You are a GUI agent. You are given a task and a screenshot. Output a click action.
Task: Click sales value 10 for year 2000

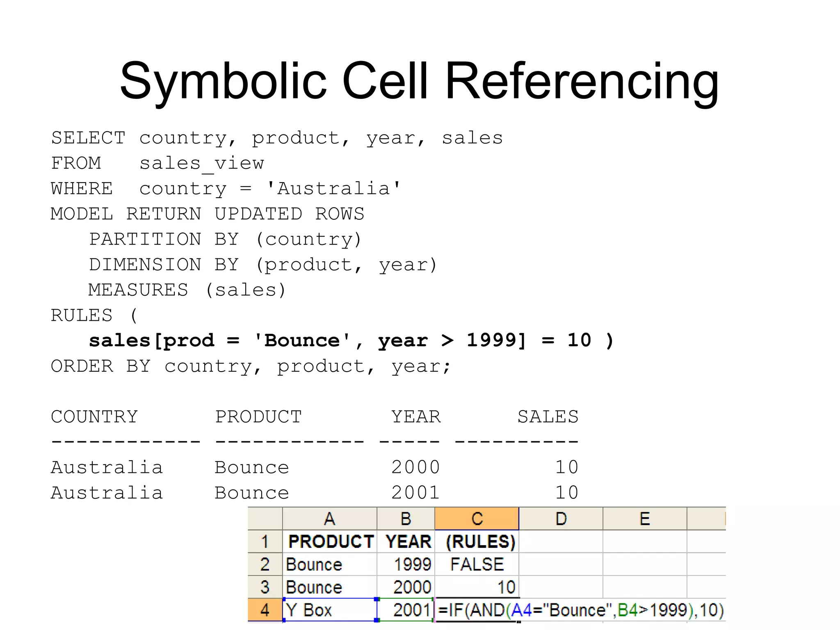pos(567,468)
